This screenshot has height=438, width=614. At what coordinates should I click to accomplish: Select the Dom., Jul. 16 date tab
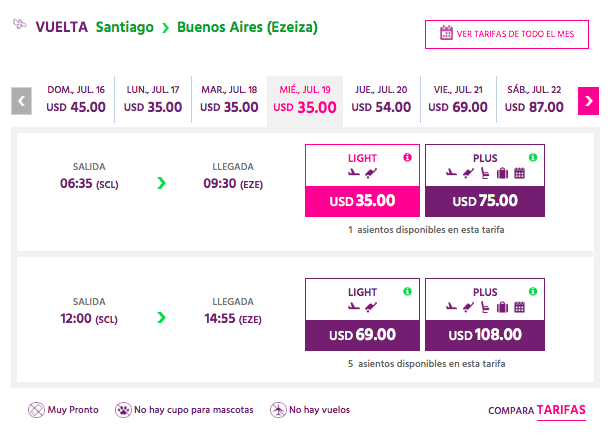pos(76,99)
